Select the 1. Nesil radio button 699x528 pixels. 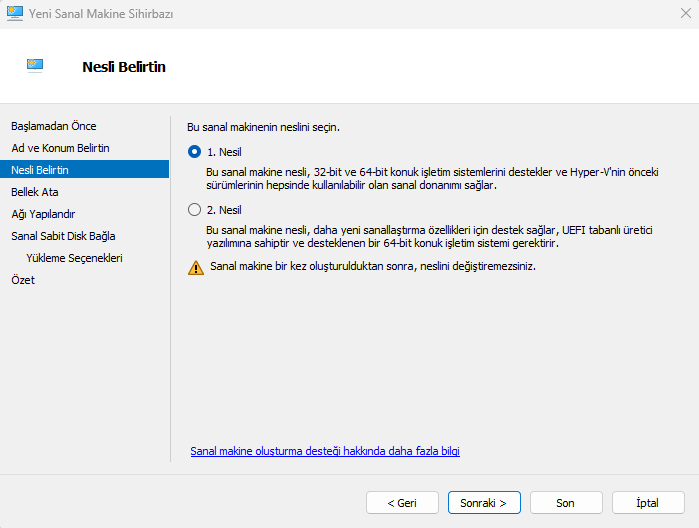pyautogui.click(x=194, y=151)
